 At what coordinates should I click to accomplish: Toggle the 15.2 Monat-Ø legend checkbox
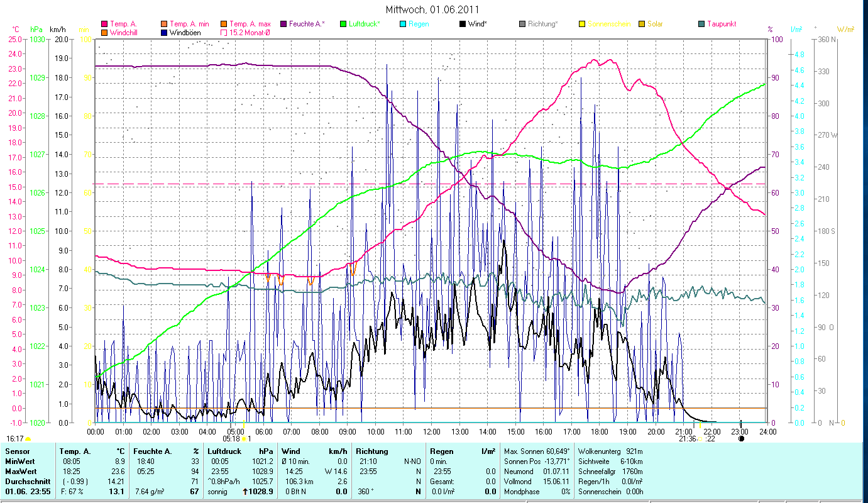coord(223,32)
